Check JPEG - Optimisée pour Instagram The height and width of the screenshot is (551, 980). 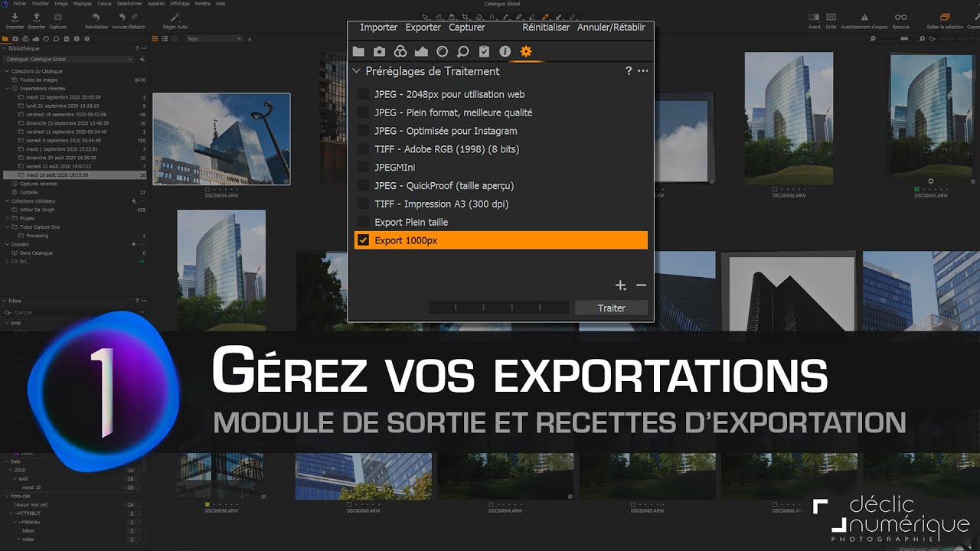363,131
